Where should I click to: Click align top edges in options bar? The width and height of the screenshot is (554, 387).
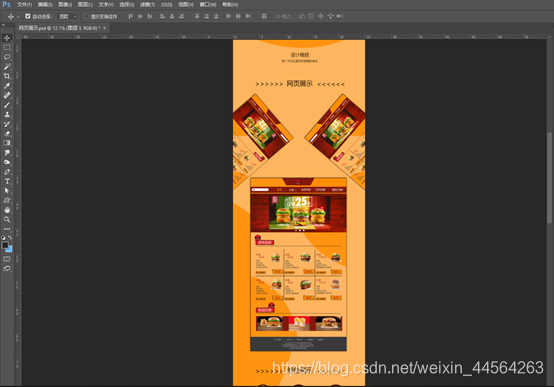click(130, 16)
